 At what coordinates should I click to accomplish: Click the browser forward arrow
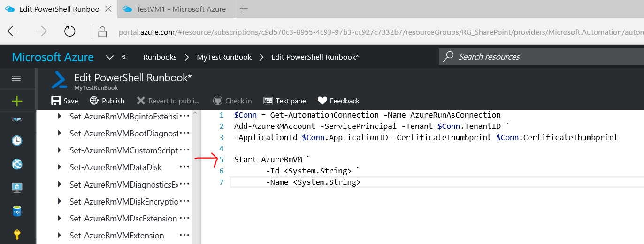(x=41, y=31)
